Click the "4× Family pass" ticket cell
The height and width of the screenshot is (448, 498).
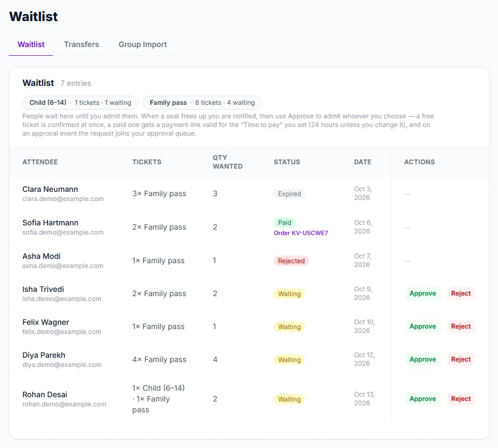click(x=160, y=359)
